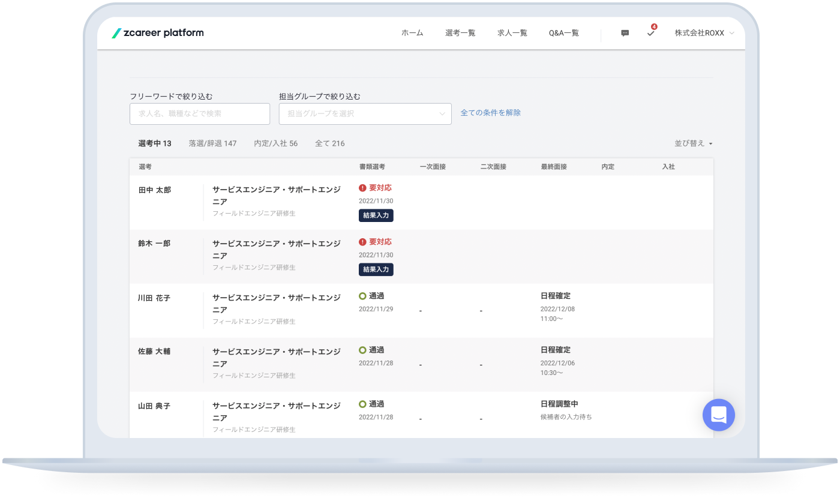Click red alert icon for 田中 太郎
840x504 pixels.
(x=362, y=188)
